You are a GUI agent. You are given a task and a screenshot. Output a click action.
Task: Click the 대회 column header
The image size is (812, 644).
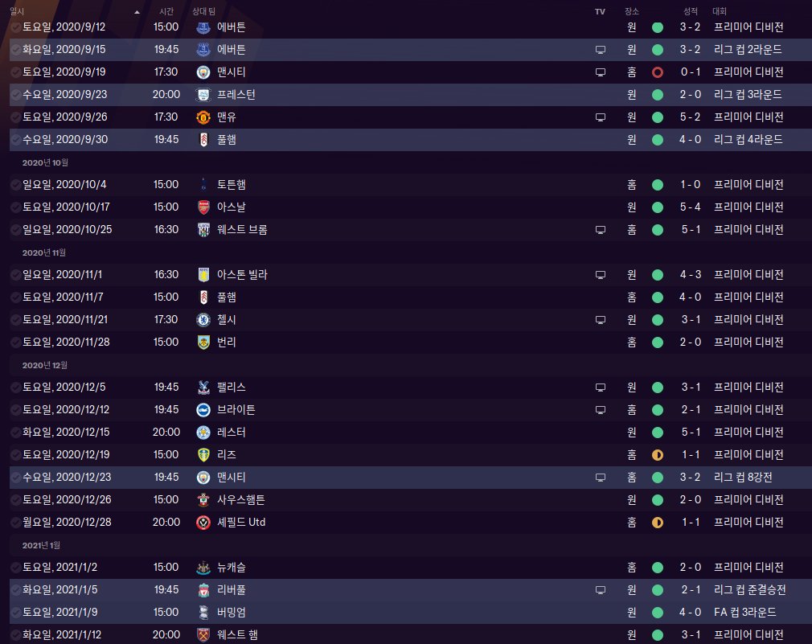click(x=719, y=11)
